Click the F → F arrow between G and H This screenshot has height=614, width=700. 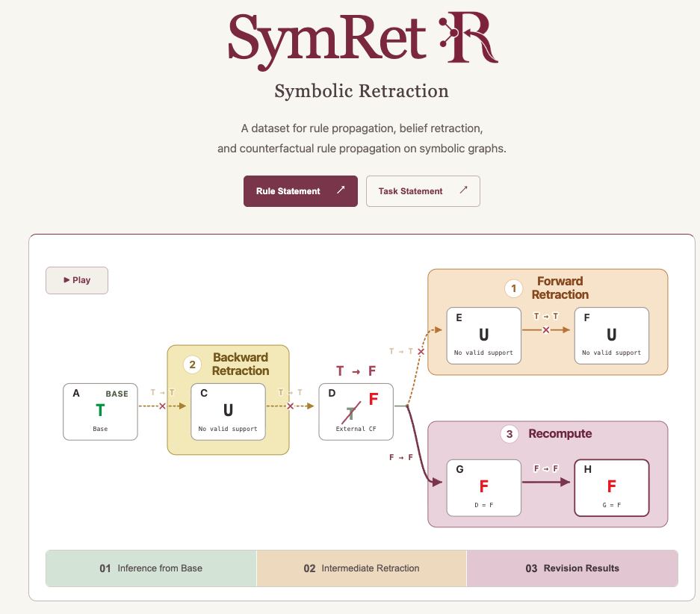pyautogui.click(x=546, y=482)
